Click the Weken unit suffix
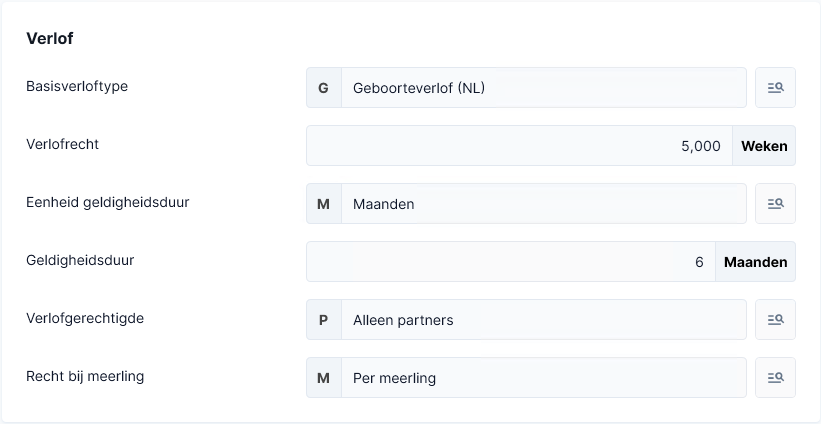This screenshot has width=821, height=424. (764, 146)
